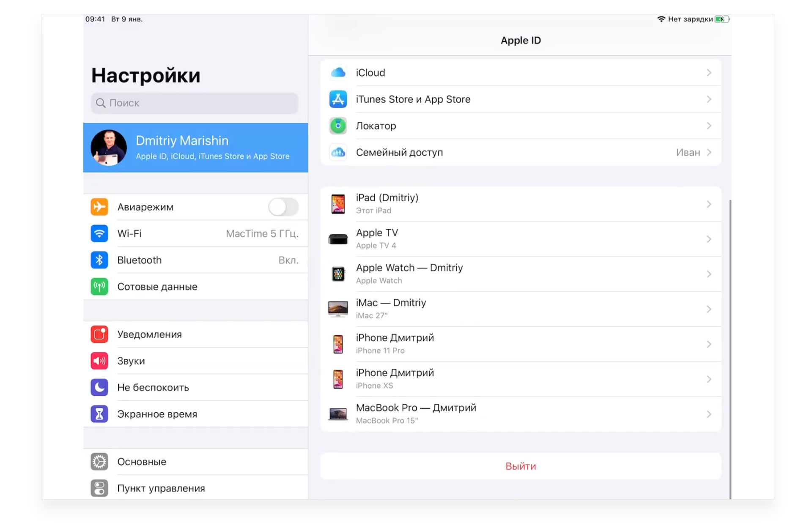812x523 pixels.
Task: Tap the Wi-Fi settings icon
Action: tap(99, 233)
